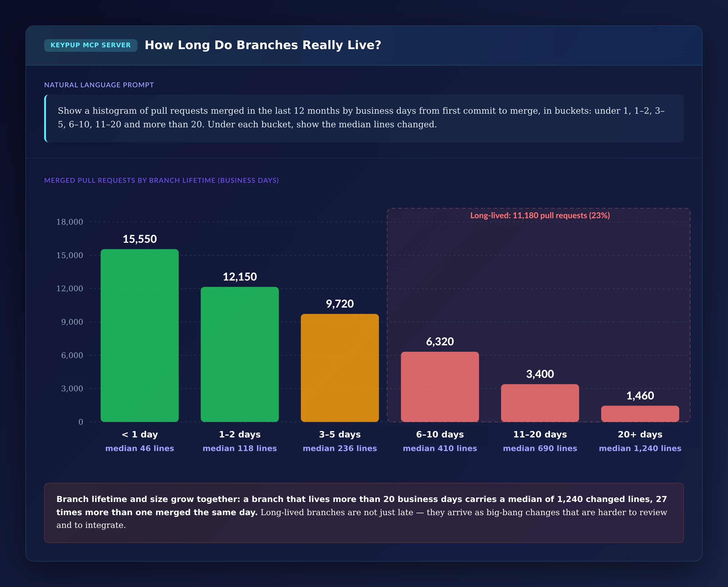This screenshot has width=728, height=587.
Task: Click the 15,550 value label
Action: point(140,239)
